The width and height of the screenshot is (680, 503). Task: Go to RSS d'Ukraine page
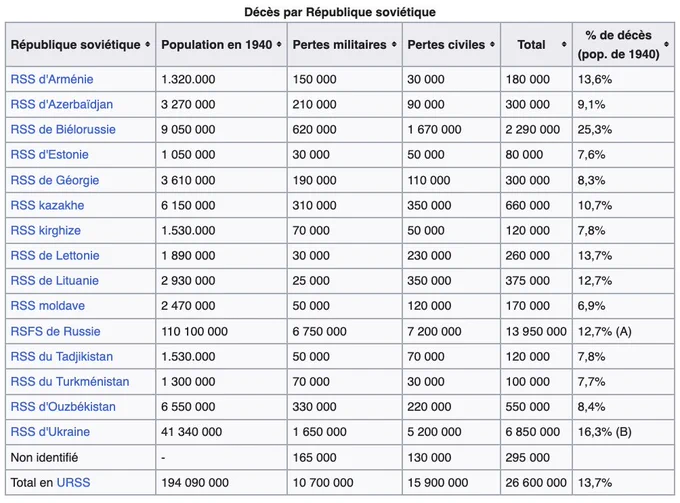(x=50, y=432)
